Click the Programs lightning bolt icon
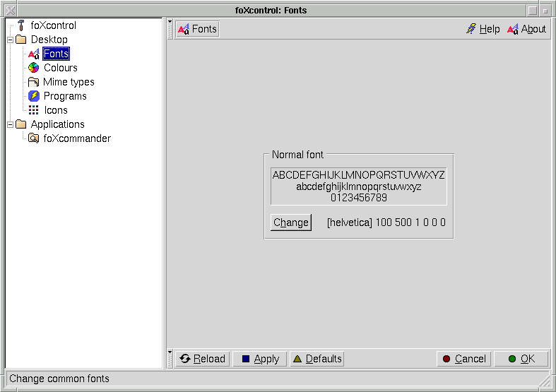This screenshot has height=392, width=556. (x=34, y=95)
